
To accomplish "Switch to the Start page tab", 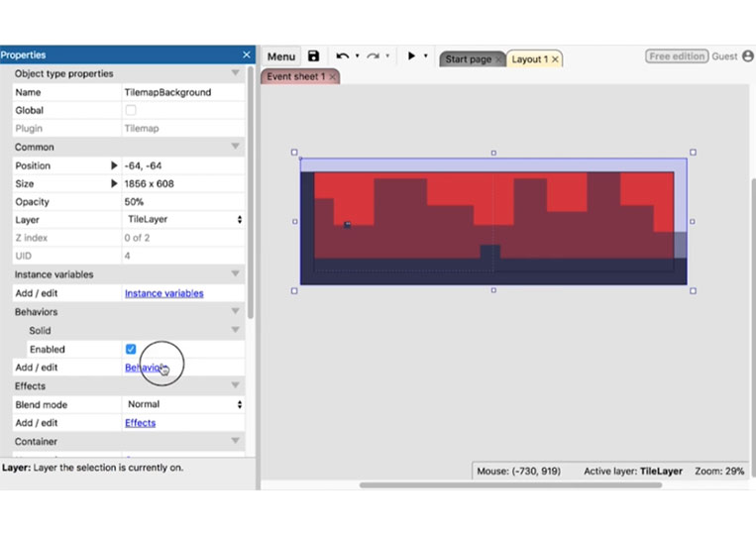I will coord(468,59).
